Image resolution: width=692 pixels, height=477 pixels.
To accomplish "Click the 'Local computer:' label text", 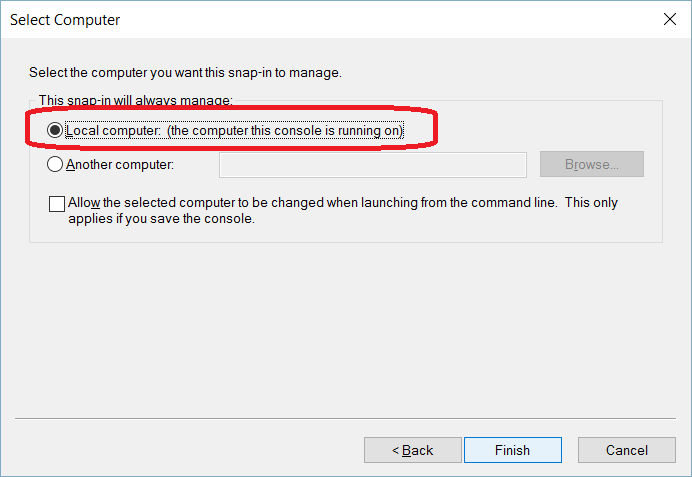I will (113, 131).
